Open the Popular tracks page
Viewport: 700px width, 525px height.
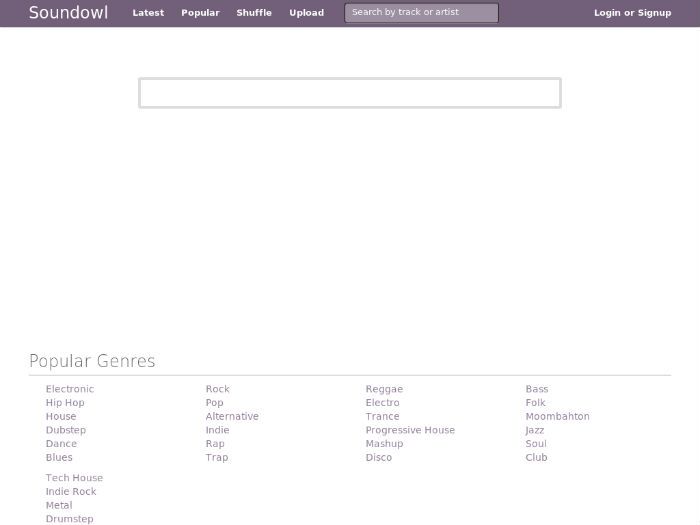200,13
